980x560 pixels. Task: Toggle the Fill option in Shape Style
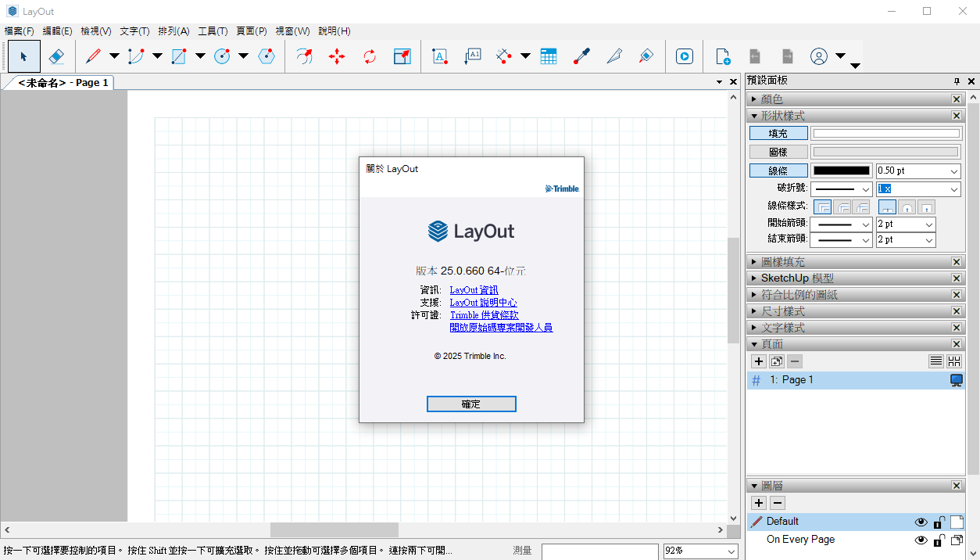click(x=778, y=133)
